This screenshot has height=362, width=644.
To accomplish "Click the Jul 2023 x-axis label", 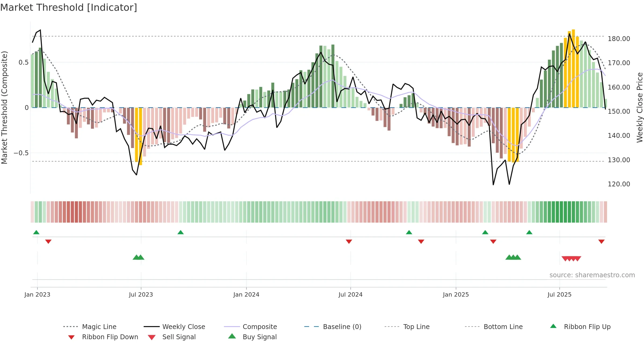I will (x=141, y=294).
